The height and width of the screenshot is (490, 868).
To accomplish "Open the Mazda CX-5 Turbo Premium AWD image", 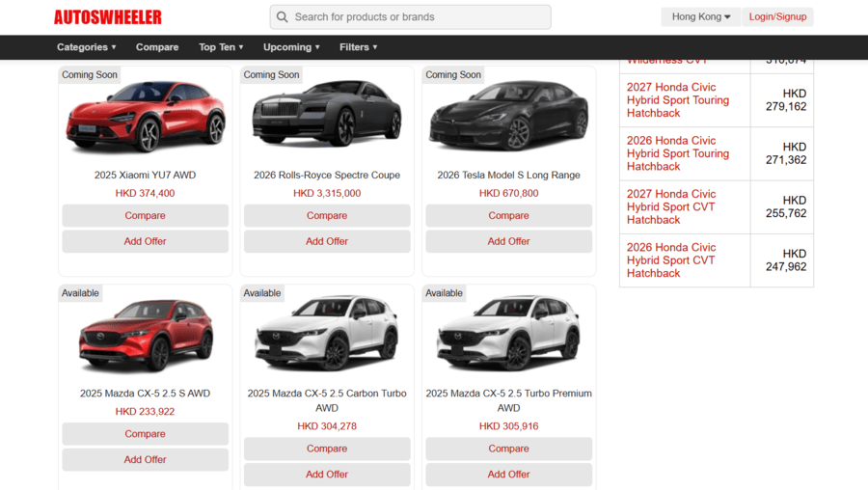I will click(x=508, y=334).
